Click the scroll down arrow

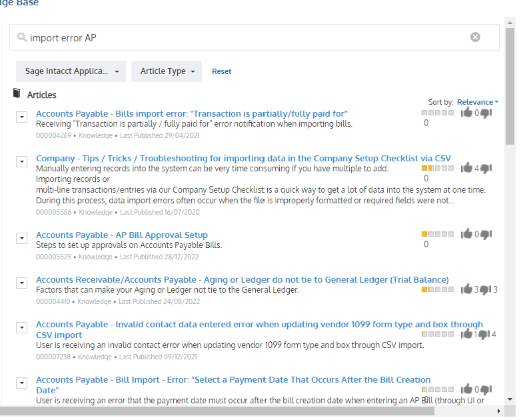[x=510, y=399]
